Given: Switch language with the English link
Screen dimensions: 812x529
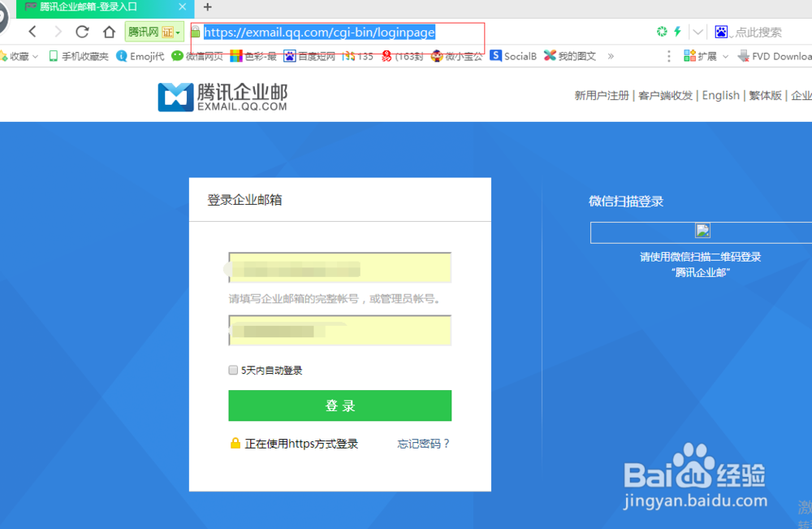Looking at the screenshot, I should tap(721, 95).
